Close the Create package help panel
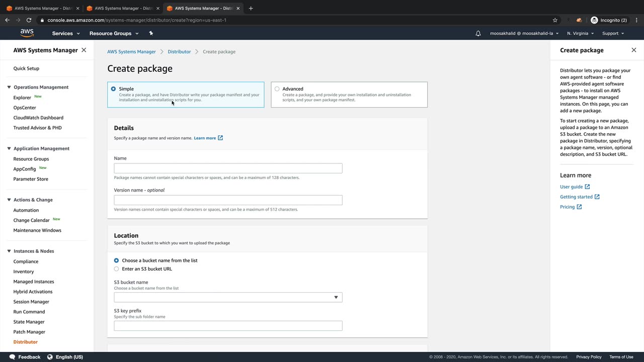This screenshot has width=644, height=362. [x=633, y=50]
